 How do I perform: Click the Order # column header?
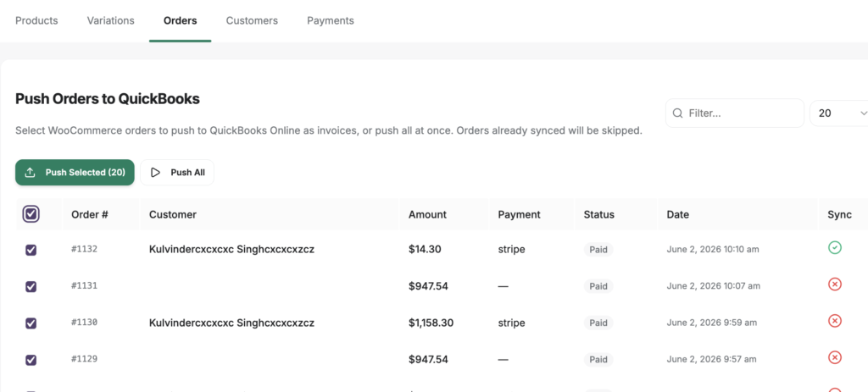click(90, 214)
